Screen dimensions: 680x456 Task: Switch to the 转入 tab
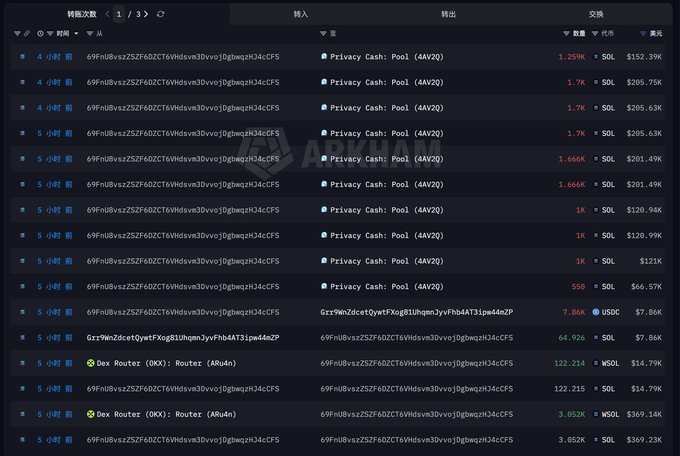(x=301, y=14)
